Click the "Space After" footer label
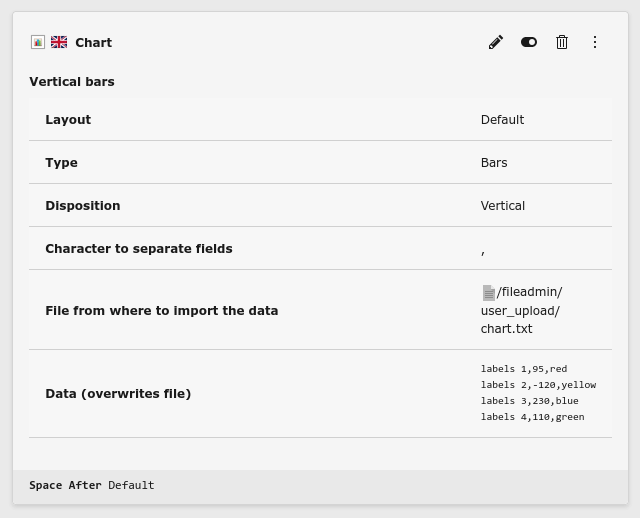The height and width of the screenshot is (518, 640). (65, 485)
